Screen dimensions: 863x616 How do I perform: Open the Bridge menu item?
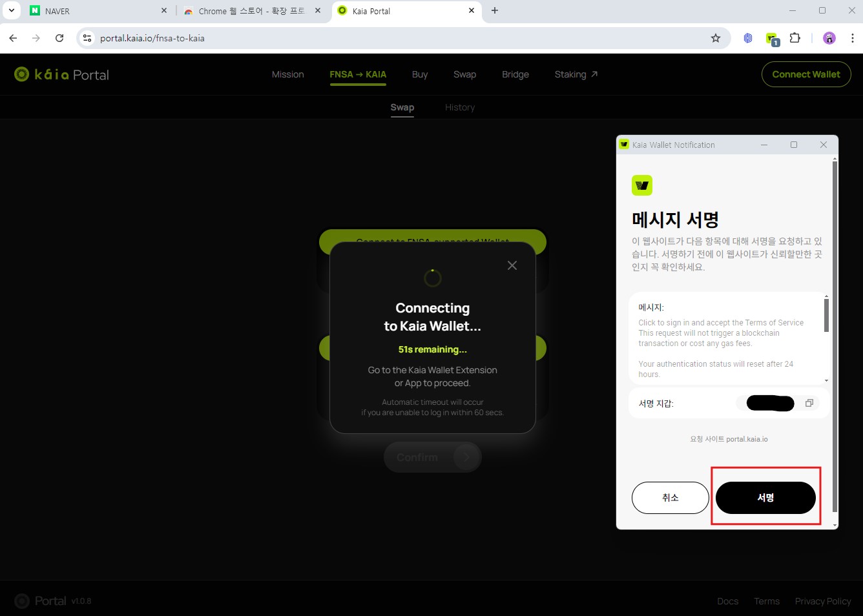(x=515, y=74)
